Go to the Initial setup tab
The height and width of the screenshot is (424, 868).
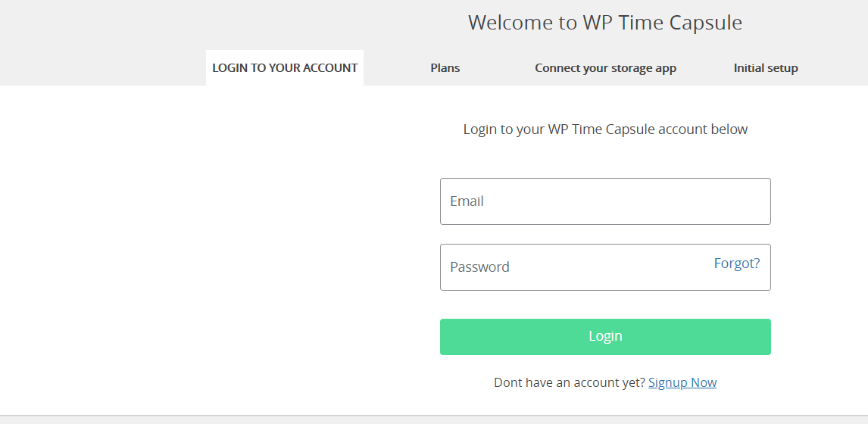pos(766,68)
